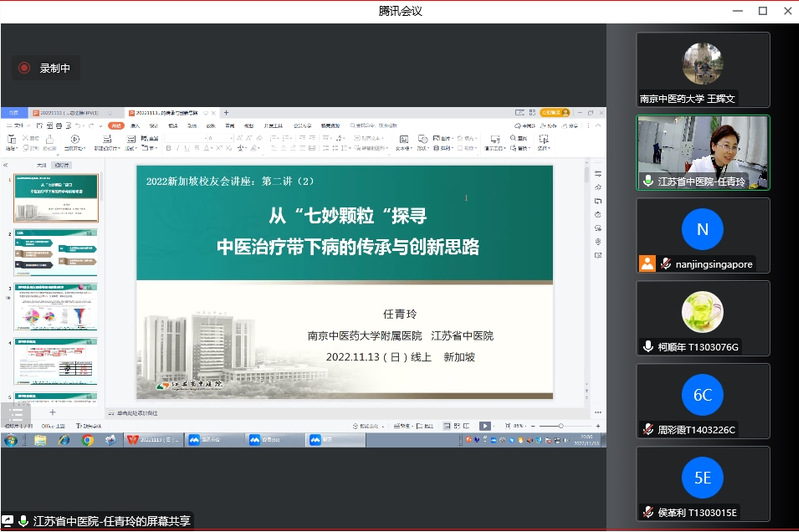Select the 王辉文 participant video tile
This screenshot has width=799, height=532.
(703, 69)
